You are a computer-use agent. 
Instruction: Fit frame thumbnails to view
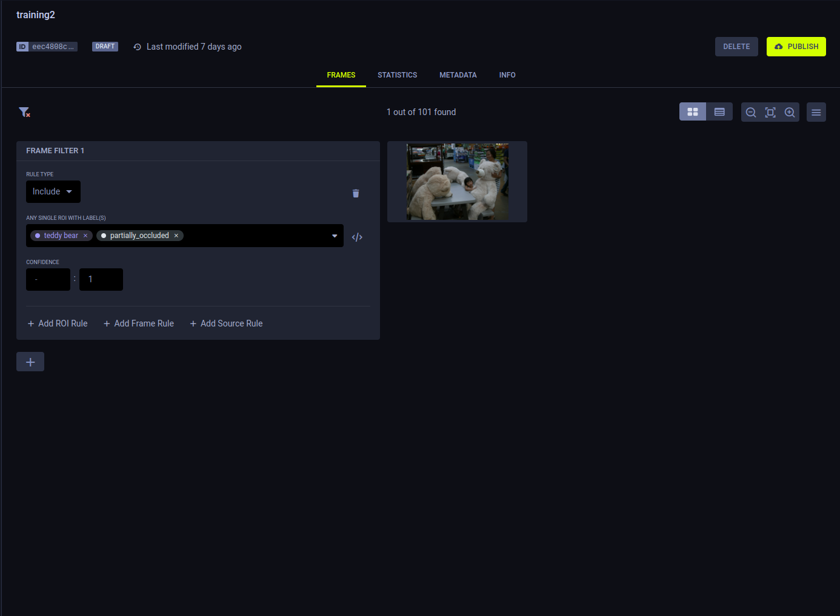pyautogui.click(x=770, y=112)
